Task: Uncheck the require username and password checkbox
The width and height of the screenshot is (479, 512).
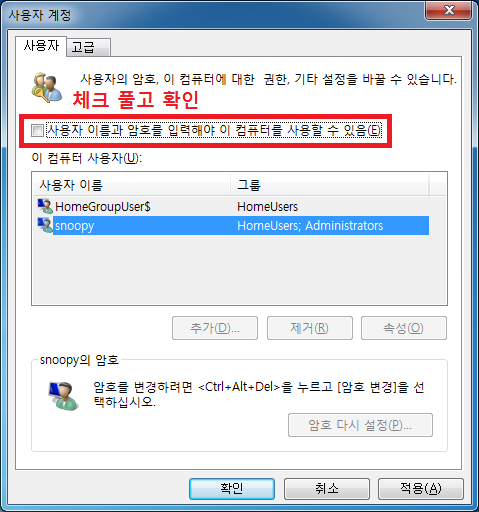Action: tap(37, 130)
